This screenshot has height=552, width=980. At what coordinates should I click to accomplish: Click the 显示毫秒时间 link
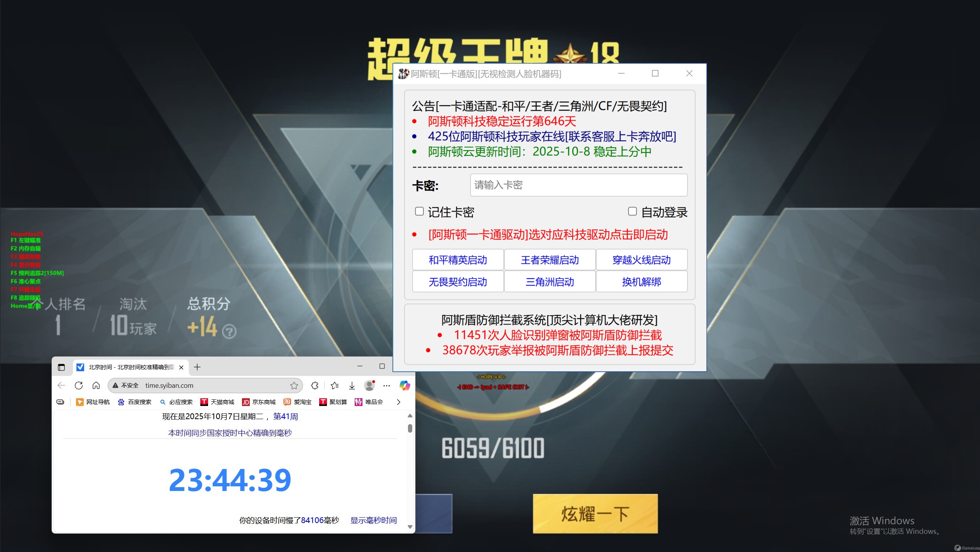[x=373, y=520]
